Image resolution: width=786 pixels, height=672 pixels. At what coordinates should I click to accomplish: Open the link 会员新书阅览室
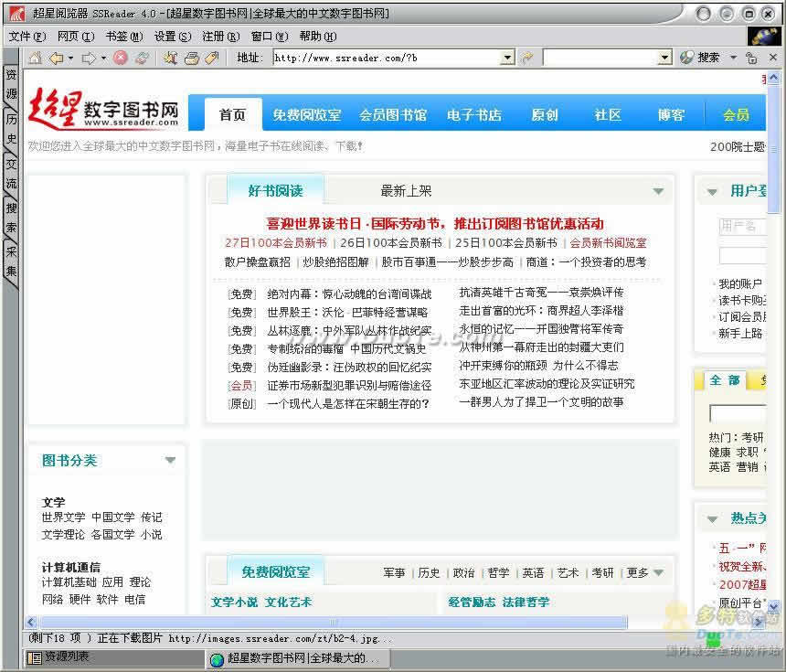[608, 242]
